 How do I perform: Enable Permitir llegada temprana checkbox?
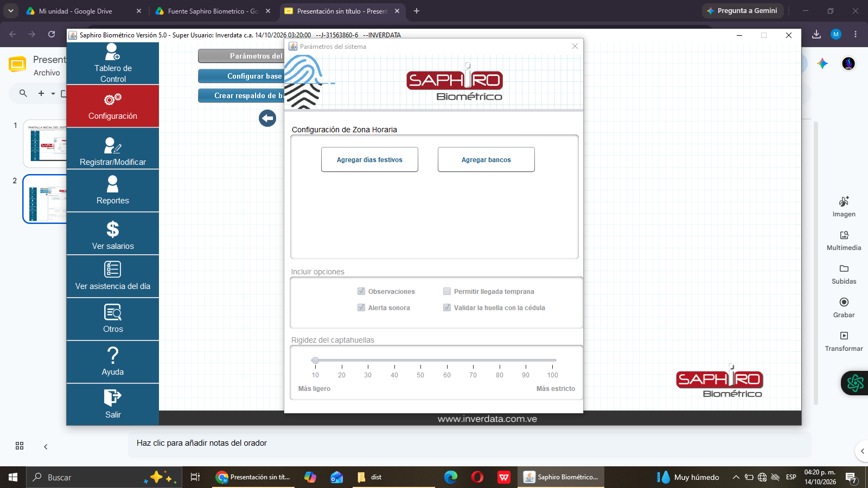pyautogui.click(x=447, y=291)
